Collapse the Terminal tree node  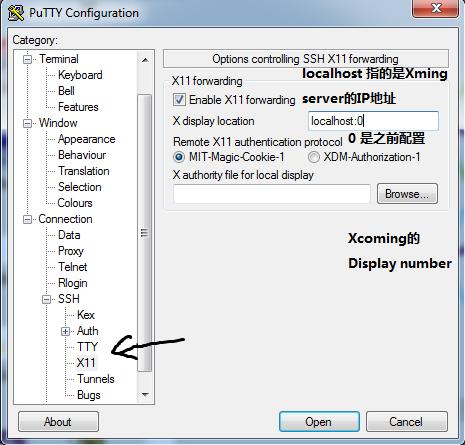27,59
